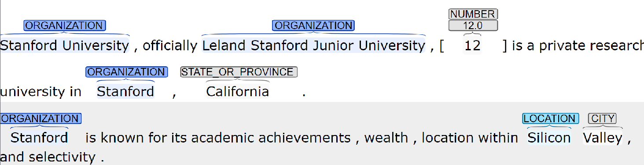Click the highlighted text 'Stanford University'
The height and width of the screenshot is (165, 644).
coord(65,45)
